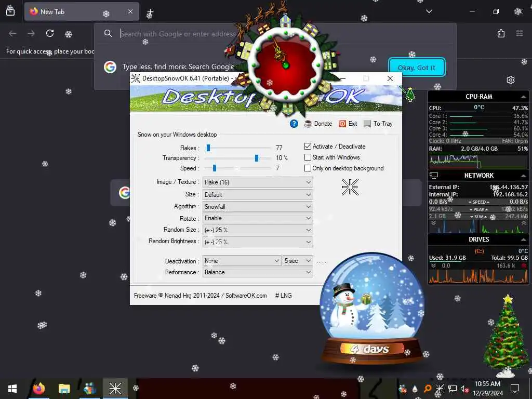Click the desktop Christmas tree decoration widget
Screen dimensions: 532x399
coord(506,336)
